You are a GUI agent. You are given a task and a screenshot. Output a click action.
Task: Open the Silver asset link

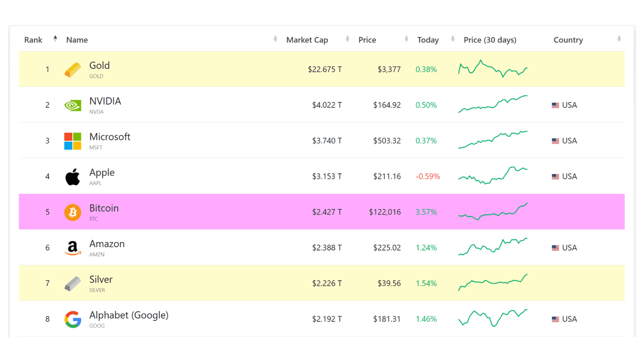(x=101, y=280)
